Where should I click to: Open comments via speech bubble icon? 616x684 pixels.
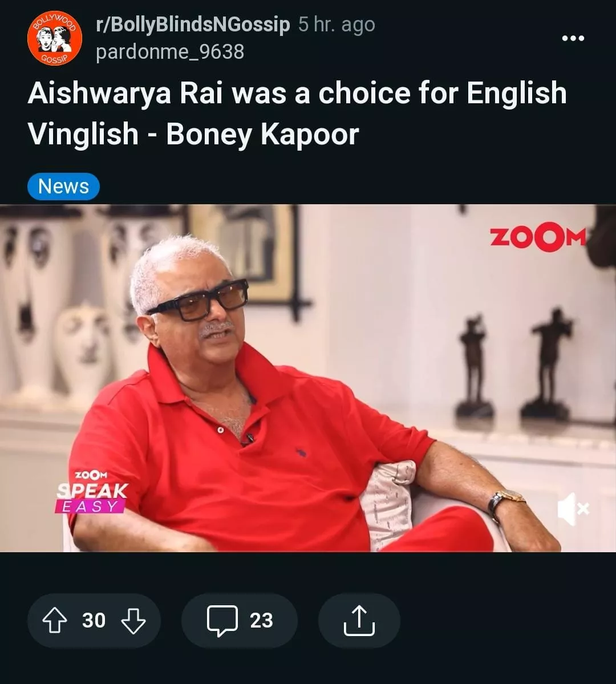222,620
